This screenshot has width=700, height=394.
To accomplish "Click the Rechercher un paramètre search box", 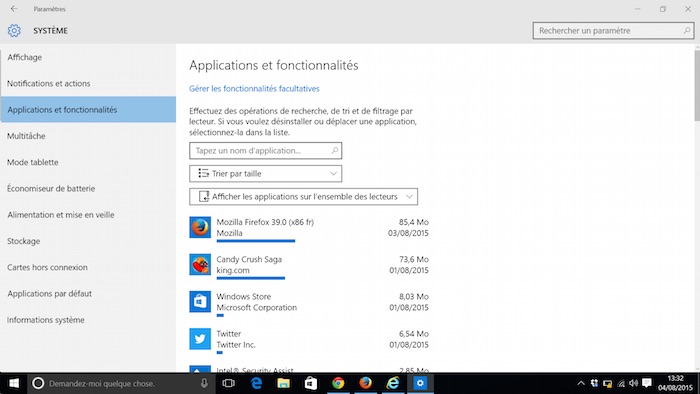I will click(x=613, y=31).
